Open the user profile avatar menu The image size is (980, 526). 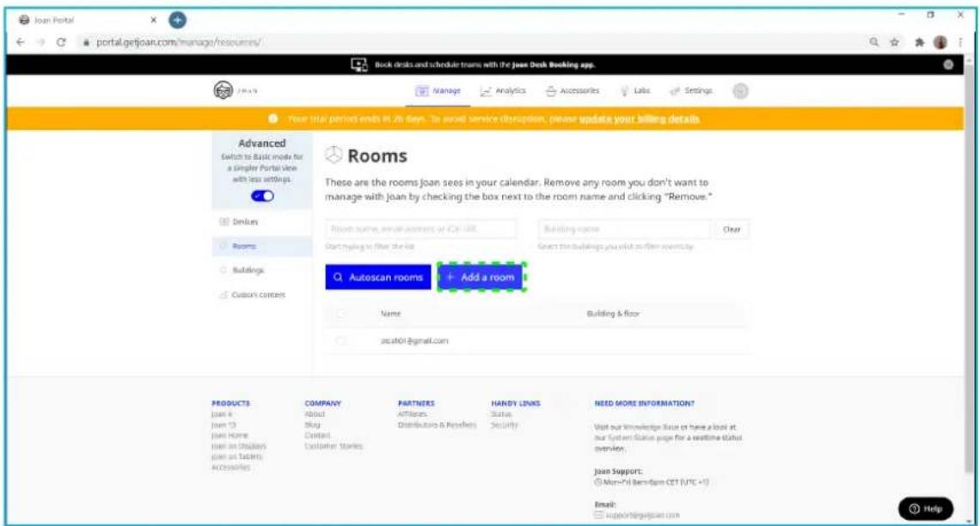point(738,91)
